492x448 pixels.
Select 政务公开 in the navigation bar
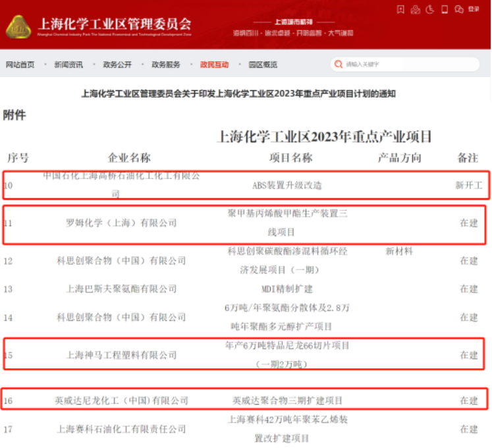point(117,65)
